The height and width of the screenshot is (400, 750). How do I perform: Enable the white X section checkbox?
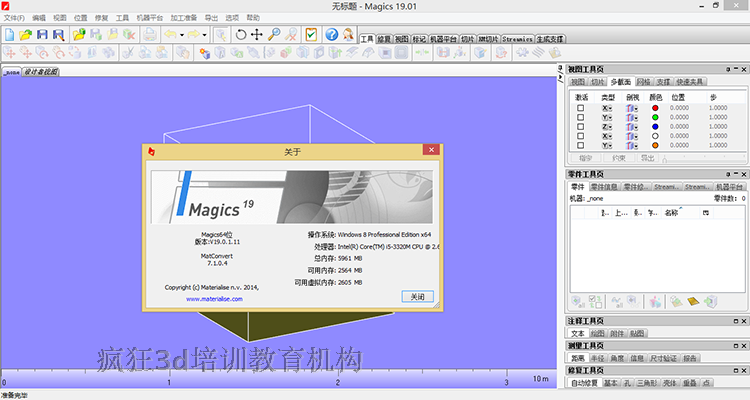coord(580,136)
